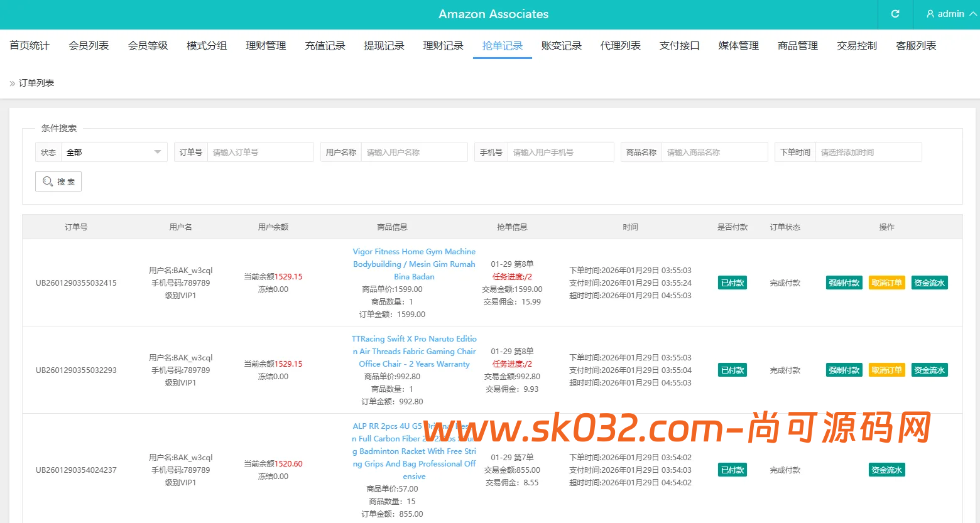The height and width of the screenshot is (523, 980).
Task: Switch to the 商品管理 tab
Action: click(x=797, y=45)
